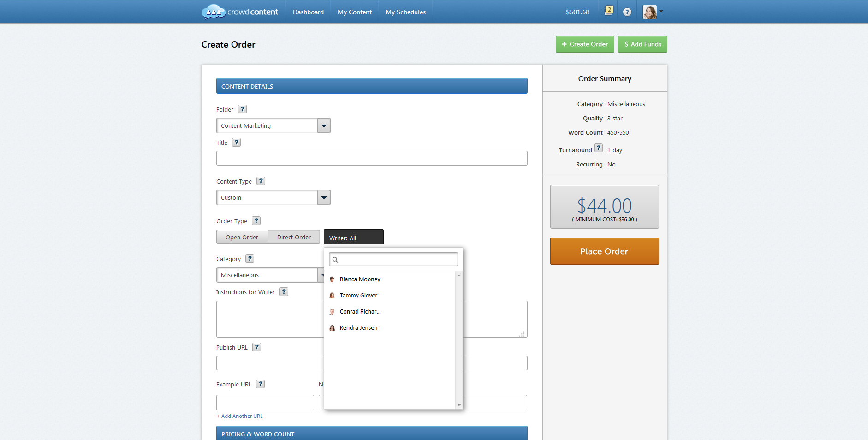Click the notifications icon with badge 2
This screenshot has height=440, width=868.
609,11
